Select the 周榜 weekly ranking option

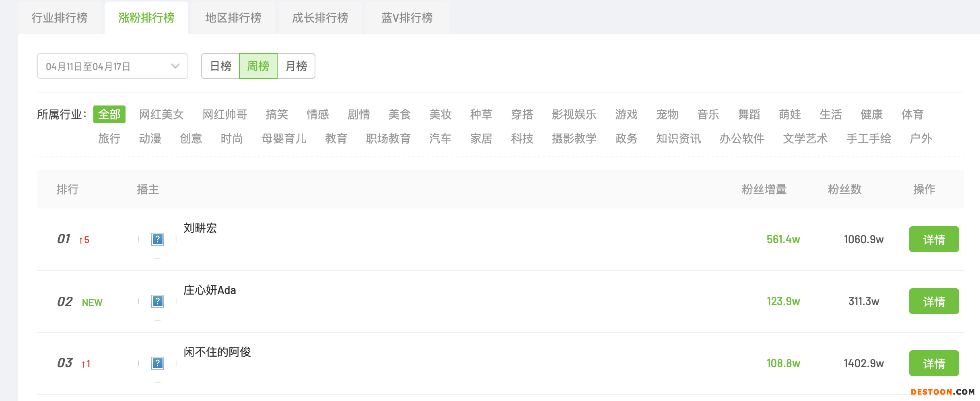click(x=258, y=66)
